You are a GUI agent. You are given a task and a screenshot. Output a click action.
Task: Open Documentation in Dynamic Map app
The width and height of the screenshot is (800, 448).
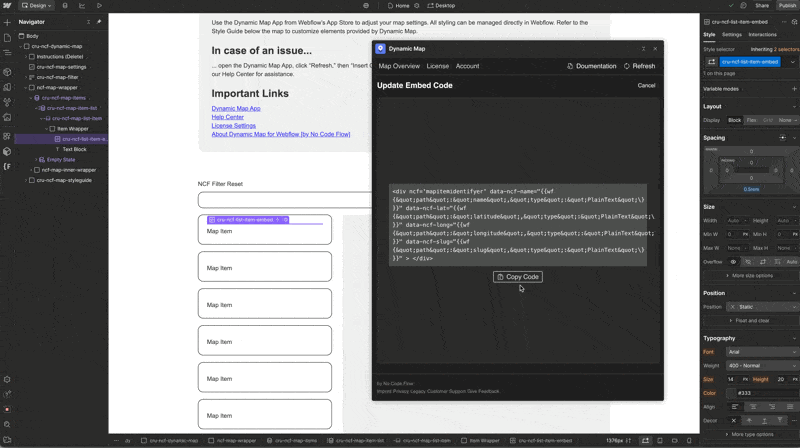coord(592,66)
